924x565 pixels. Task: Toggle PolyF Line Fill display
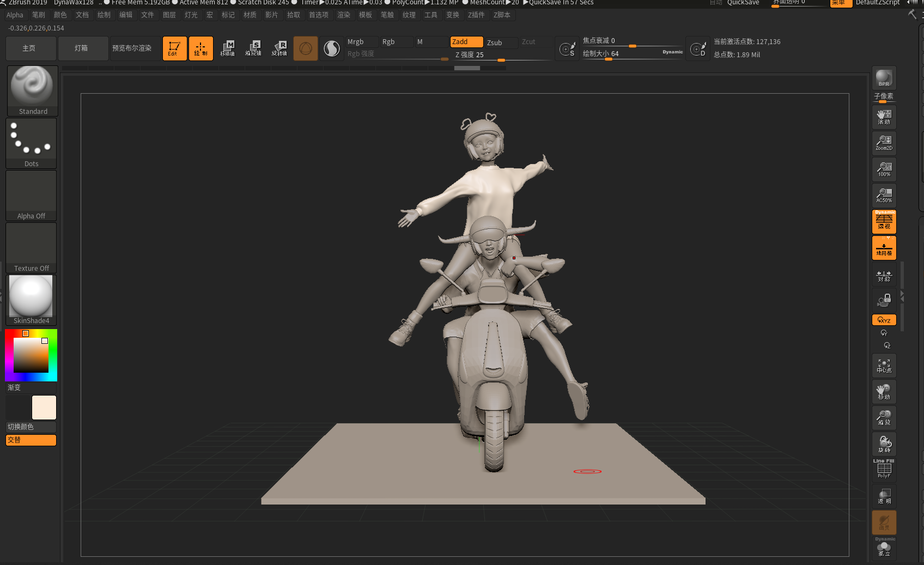pyautogui.click(x=884, y=469)
